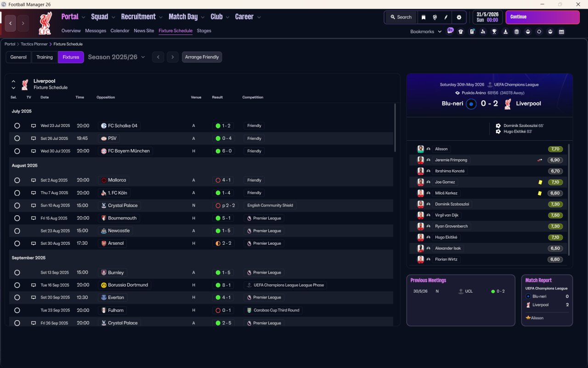This screenshot has width=588, height=368.
Task: Open the Season 2025/26 dropdown
Action: click(x=116, y=57)
